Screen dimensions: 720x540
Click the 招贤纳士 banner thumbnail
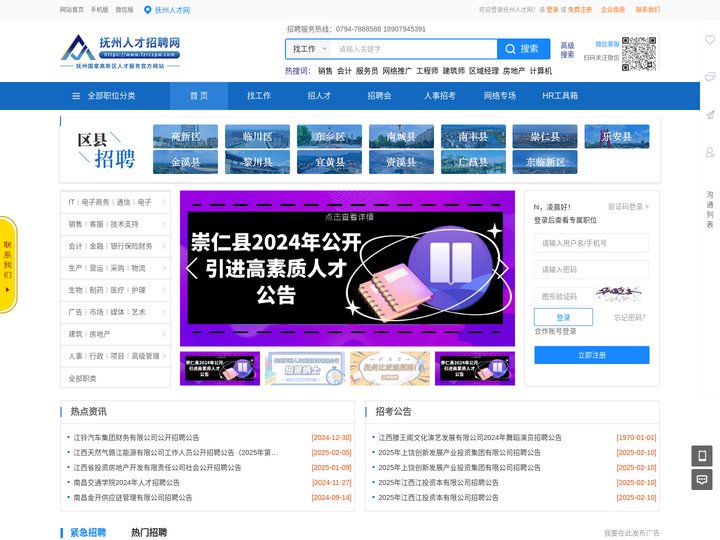[x=305, y=368]
